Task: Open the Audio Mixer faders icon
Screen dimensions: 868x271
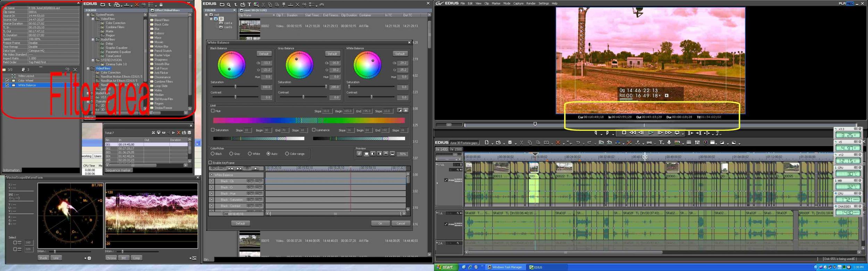Action: [697, 143]
